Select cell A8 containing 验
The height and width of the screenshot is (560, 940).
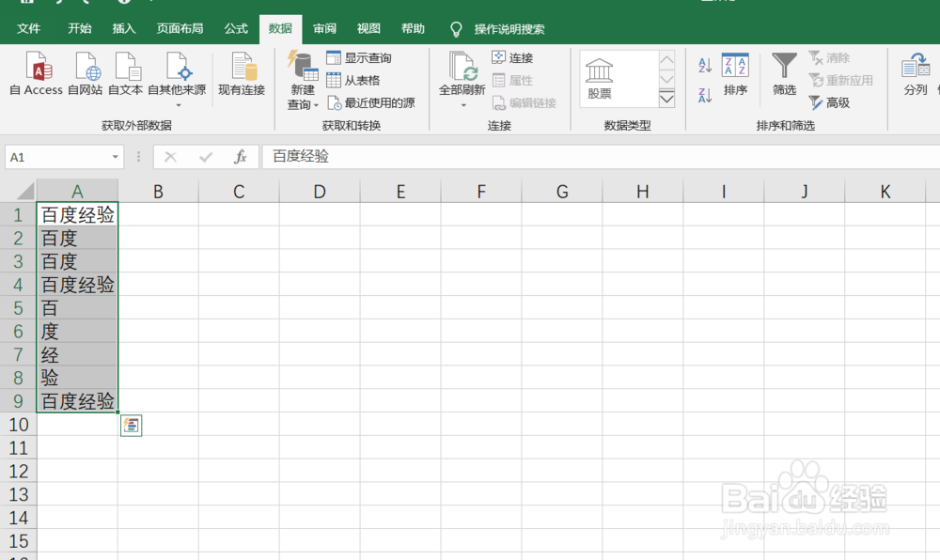coord(77,378)
